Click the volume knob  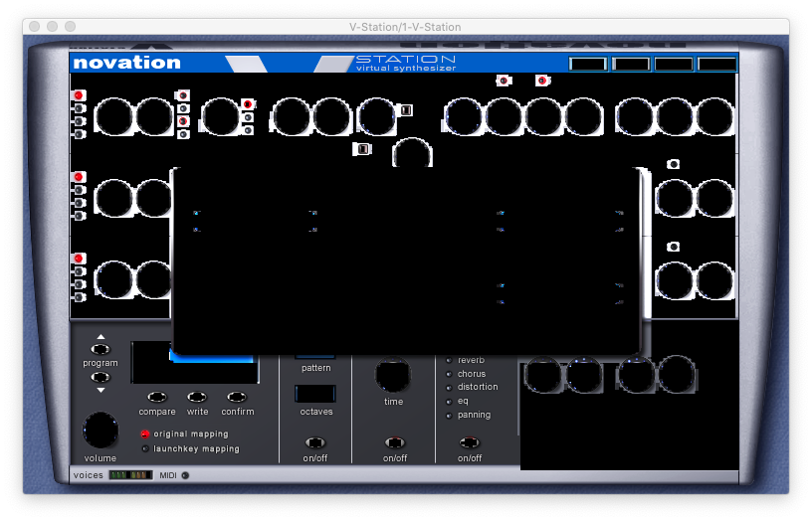pos(101,430)
